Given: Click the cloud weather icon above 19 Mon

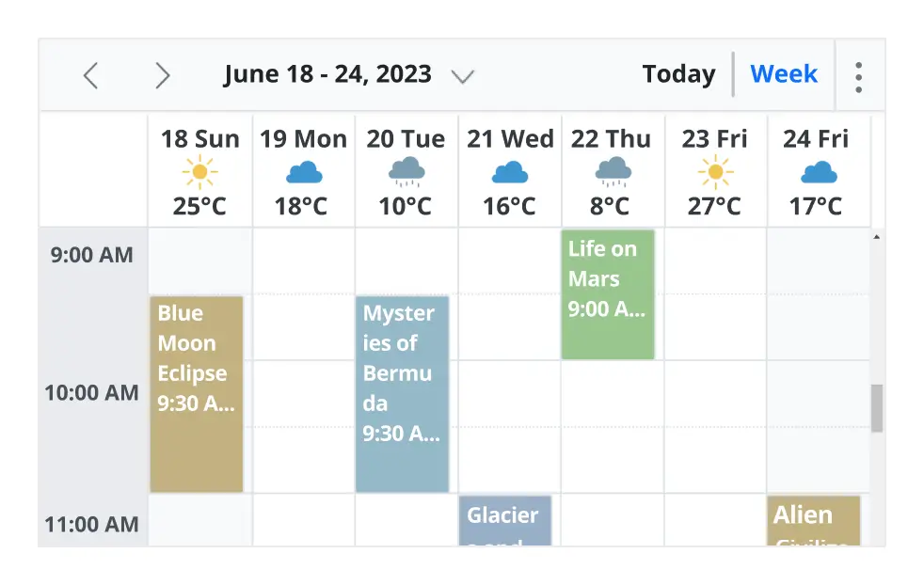Looking at the screenshot, I should 303,173.
